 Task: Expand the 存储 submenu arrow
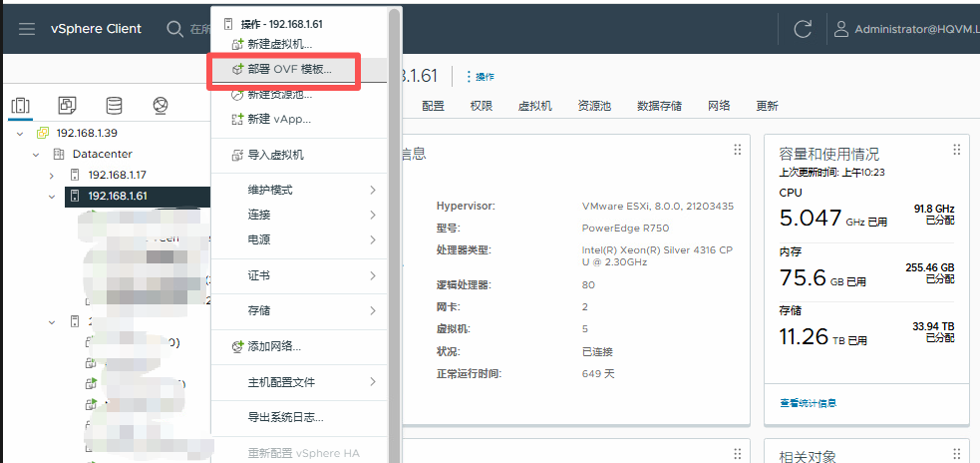[x=373, y=310]
